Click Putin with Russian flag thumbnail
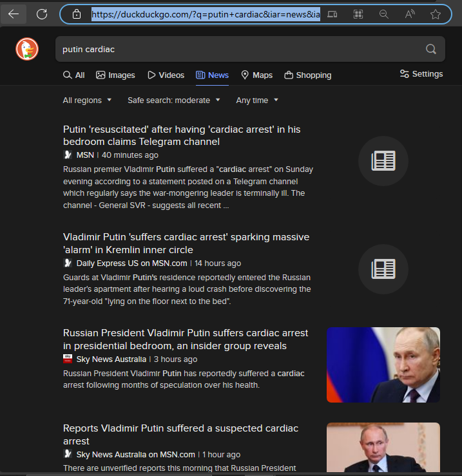 coord(383,365)
